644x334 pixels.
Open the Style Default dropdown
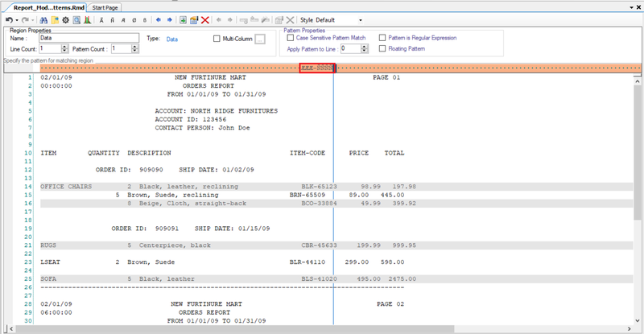coord(360,19)
